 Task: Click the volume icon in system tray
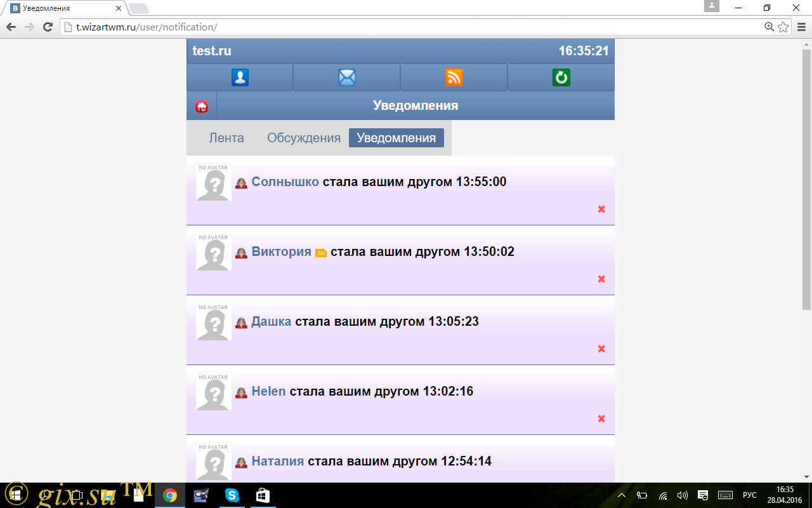(683, 495)
